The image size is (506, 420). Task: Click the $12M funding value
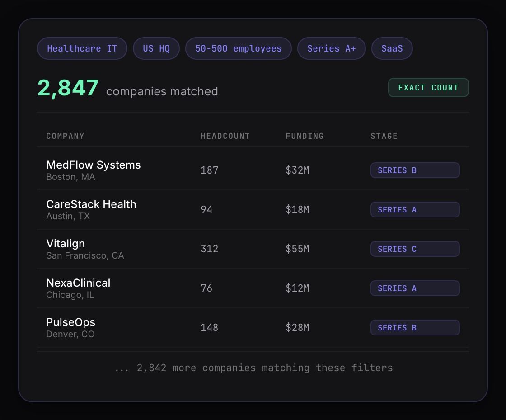point(297,288)
